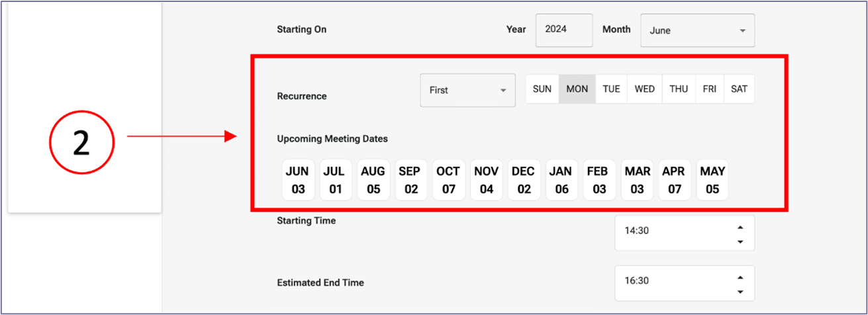Increase Starting Time with the up arrow
The width and height of the screenshot is (868, 315).
pos(740,227)
